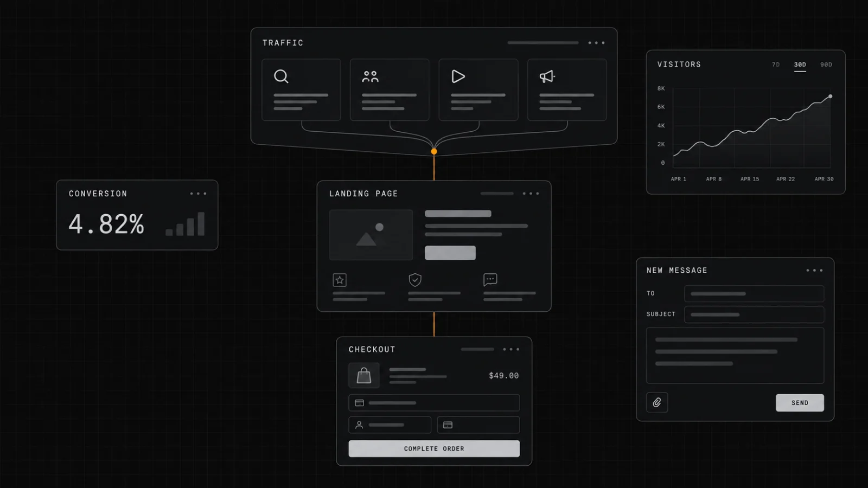Click the $49.00 price in Checkout
This screenshot has width=868, height=488.
coord(504,375)
